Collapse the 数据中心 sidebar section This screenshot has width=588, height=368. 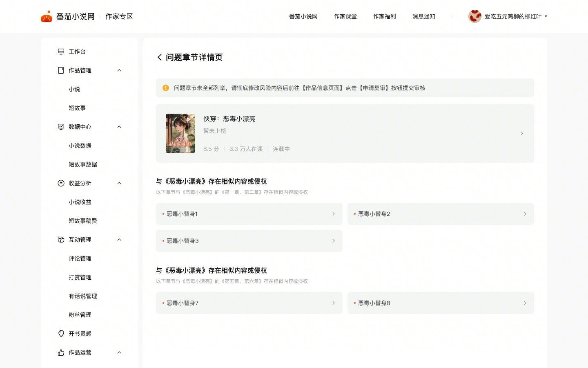(119, 127)
